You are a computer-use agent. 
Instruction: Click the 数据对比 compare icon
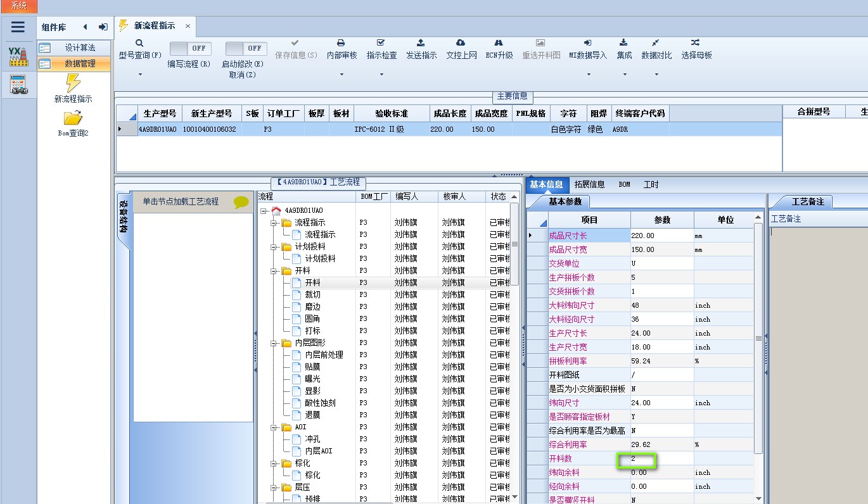(x=656, y=43)
